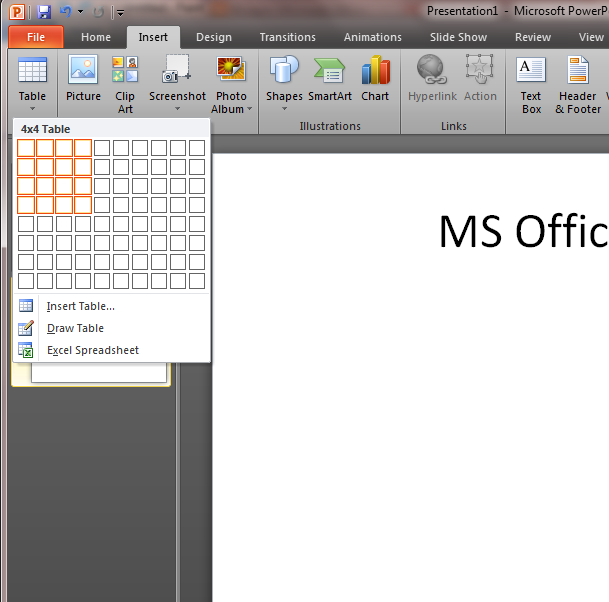Click the Draw Table pencil icon
Image resolution: width=609 pixels, height=602 pixels.
[x=26, y=328]
